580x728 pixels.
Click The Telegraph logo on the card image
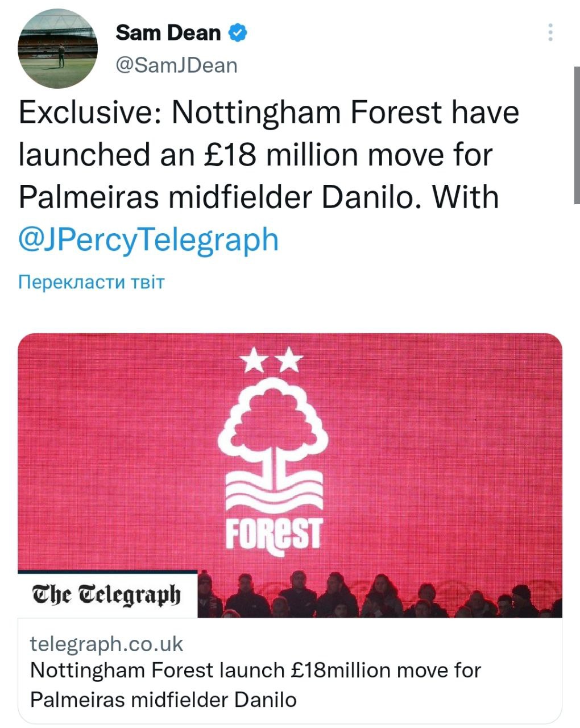point(107,594)
